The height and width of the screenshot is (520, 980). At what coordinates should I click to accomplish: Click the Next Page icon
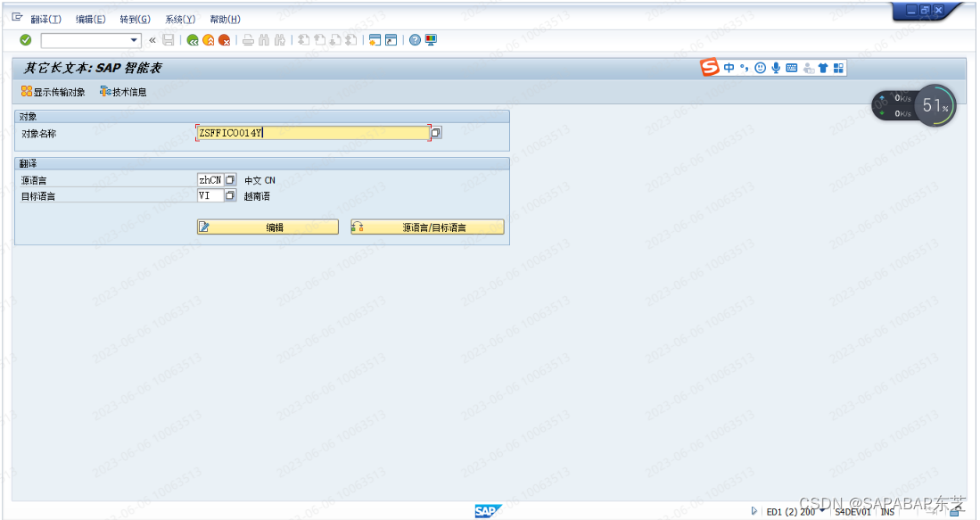[335, 40]
